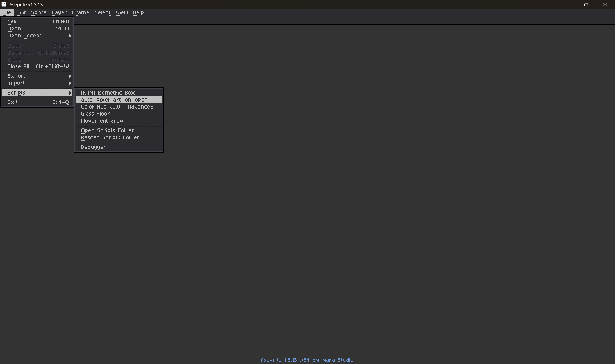Minimize the Aseprite window
Viewport: 615px width, 364px height.
pyautogui.click(x=568, y=4)
